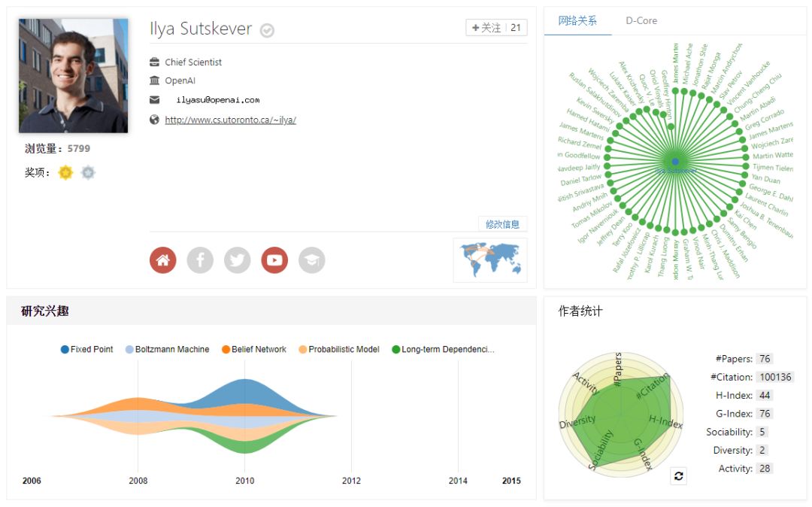
Task: Click the silver award badge
Action: pyautogui.click(x=88, y=173)
